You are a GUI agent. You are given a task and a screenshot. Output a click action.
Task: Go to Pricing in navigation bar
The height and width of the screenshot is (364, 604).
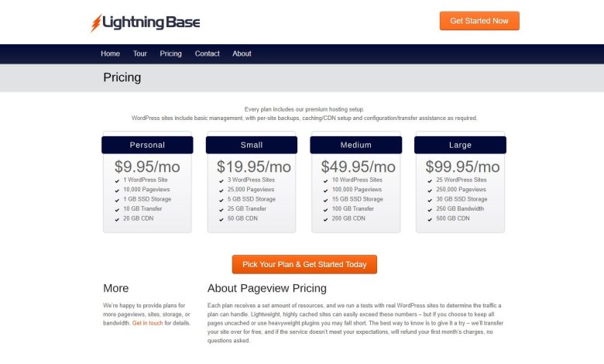[x=170, y=54]
